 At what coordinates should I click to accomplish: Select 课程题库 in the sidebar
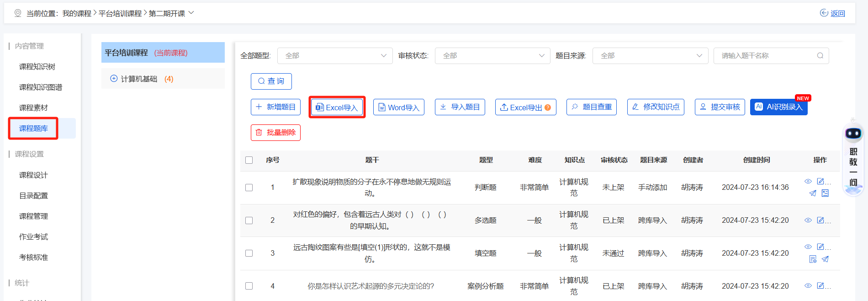pyautogui.click(x=33, y=129)
